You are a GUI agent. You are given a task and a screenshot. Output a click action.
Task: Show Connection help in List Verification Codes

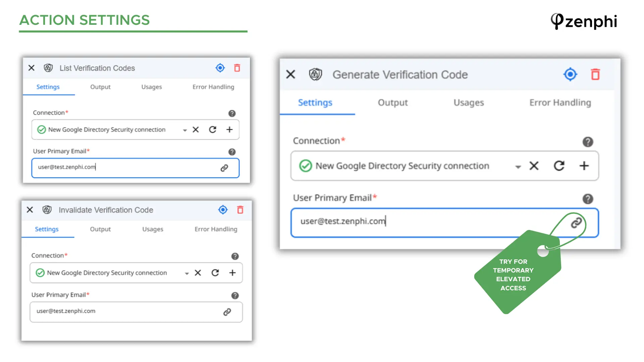232,113
